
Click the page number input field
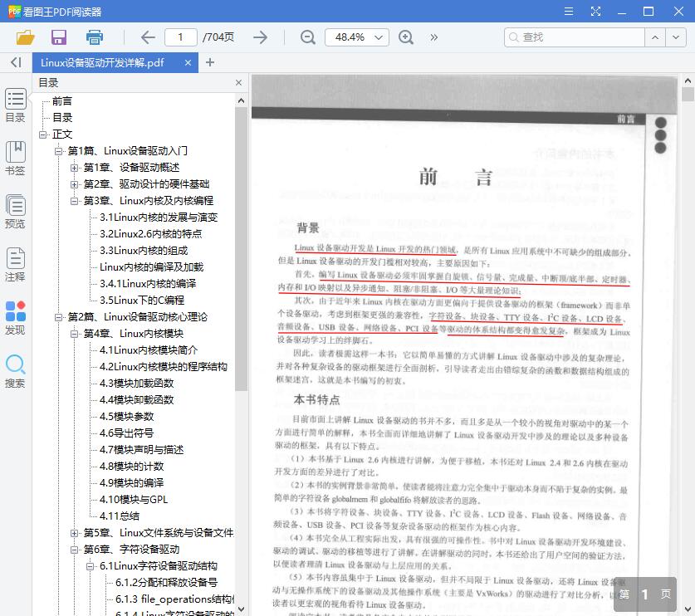click(x=180, y=37)
